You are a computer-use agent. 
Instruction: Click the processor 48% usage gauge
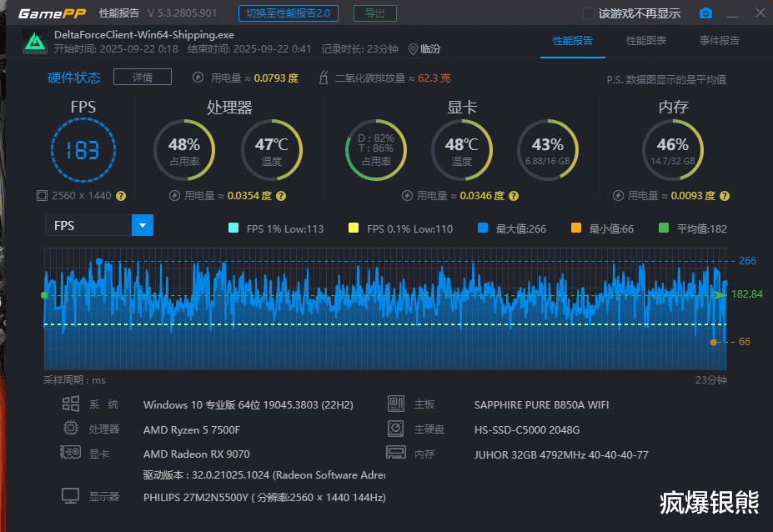click(x=184, y=150)
